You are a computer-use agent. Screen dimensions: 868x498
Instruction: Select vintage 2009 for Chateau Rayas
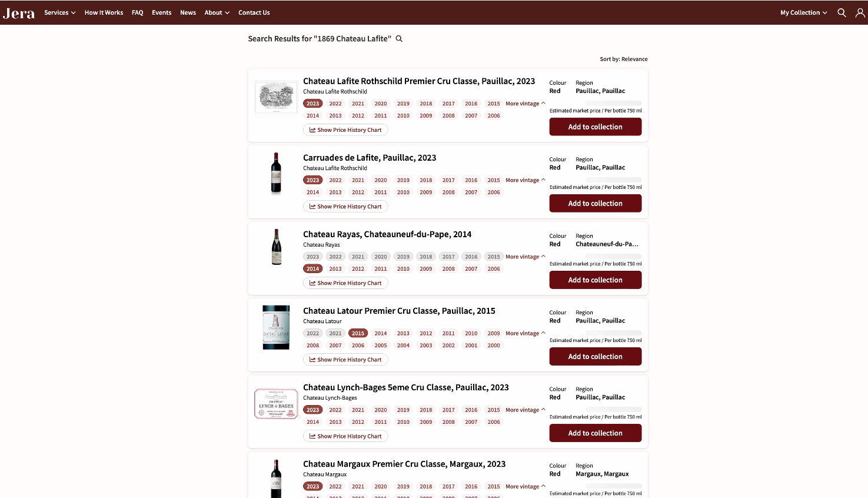click(426, 269)
